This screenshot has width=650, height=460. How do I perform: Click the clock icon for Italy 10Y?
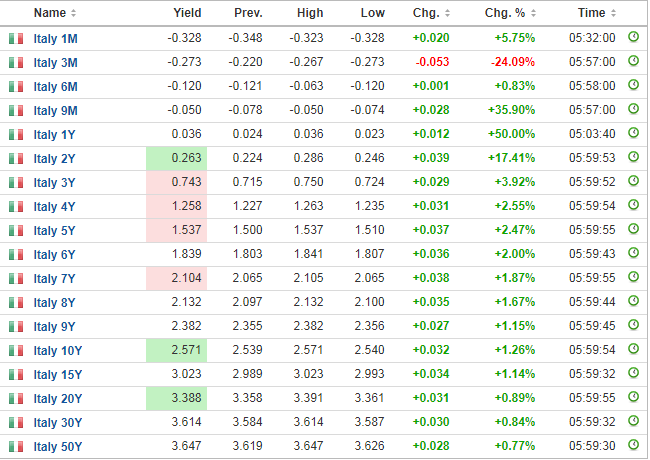tap(633, 349)
